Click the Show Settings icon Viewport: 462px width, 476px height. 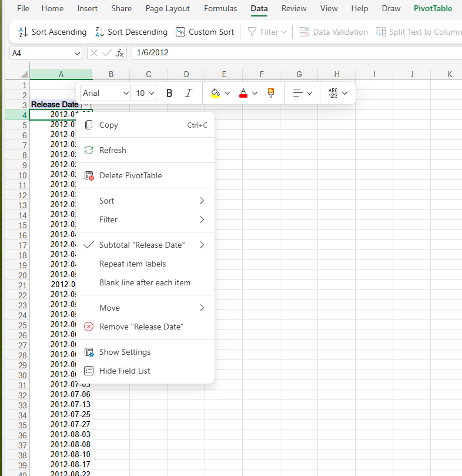[x=89, y=352]
